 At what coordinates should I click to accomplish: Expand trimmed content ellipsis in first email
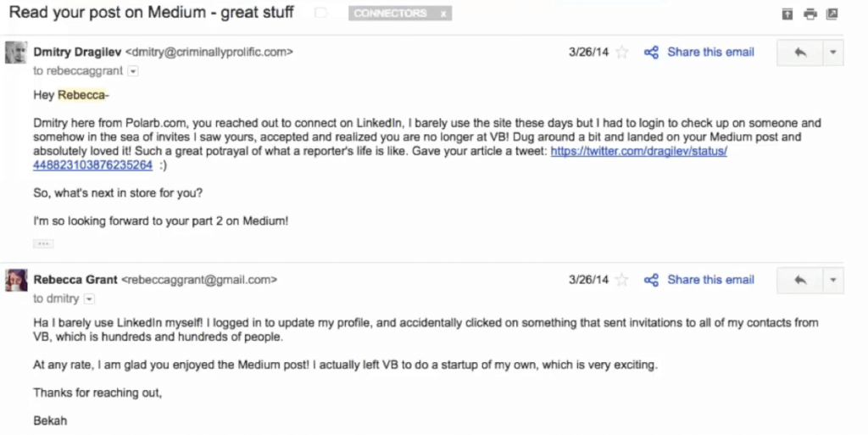pyautogui.click(x=43, y=243)
